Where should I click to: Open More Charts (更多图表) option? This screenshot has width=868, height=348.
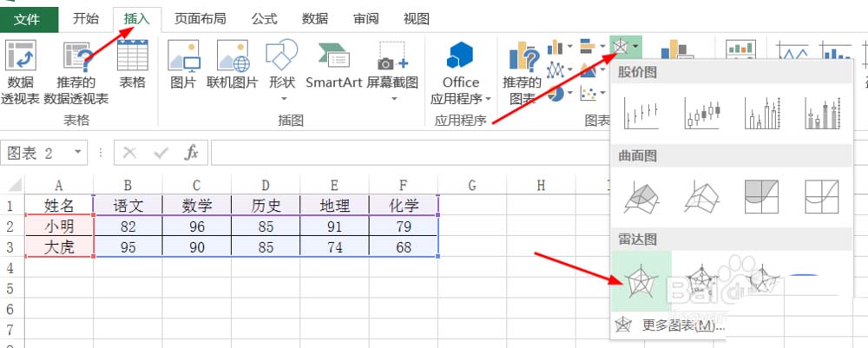(x=671, y=325)
